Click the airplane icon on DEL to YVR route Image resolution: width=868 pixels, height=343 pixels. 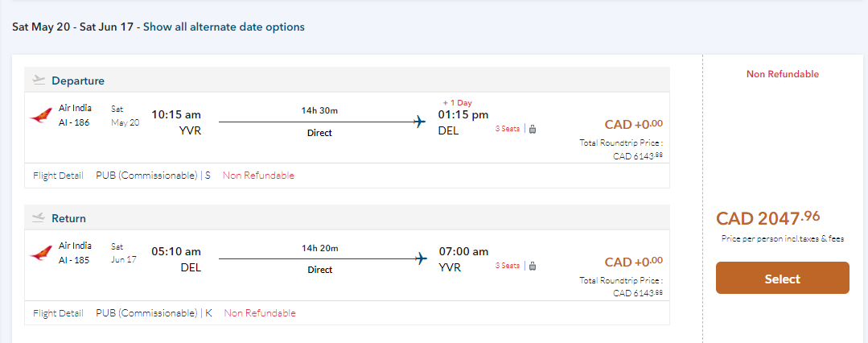tap(419, 258)
